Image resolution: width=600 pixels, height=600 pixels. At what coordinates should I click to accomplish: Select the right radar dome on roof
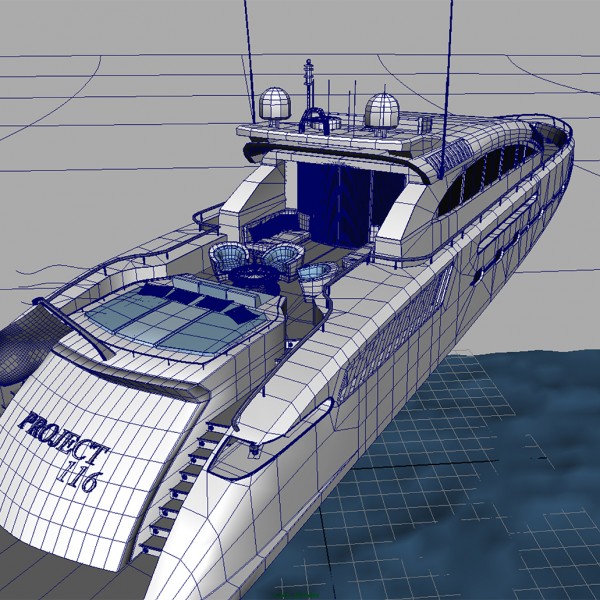(x=381, y=110)
